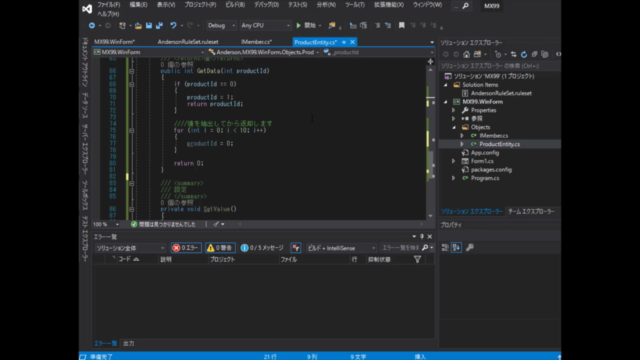Viewport: 640px width, 360px height.
Task: Click Show All Files icon in Solution Explorer
Action: (x=544, y=54)
